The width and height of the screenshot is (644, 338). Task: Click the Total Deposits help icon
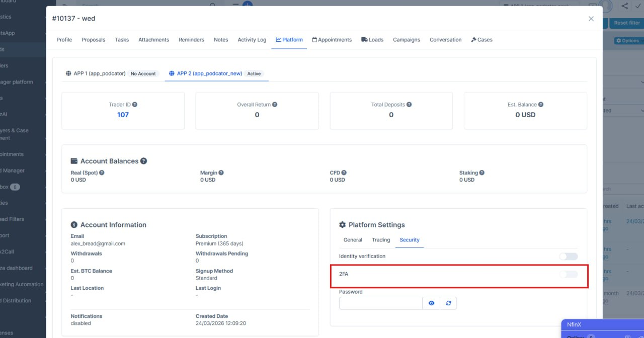409,105
